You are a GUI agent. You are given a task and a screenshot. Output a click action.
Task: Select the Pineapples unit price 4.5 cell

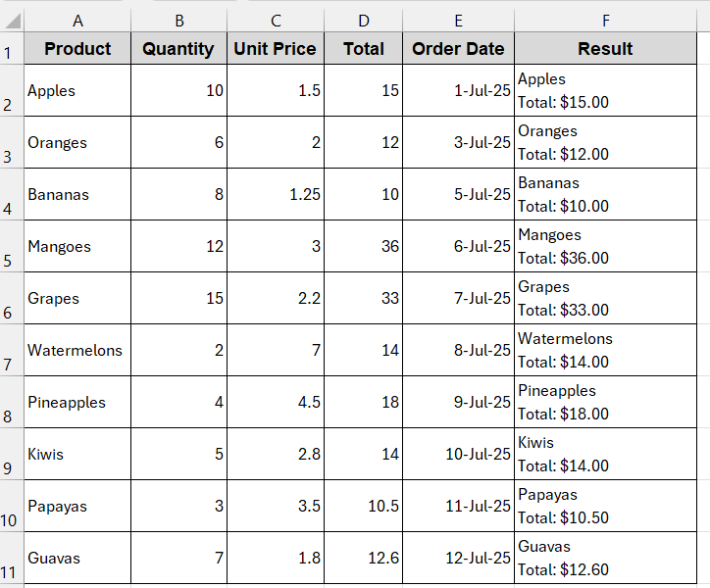click(276, 403)
